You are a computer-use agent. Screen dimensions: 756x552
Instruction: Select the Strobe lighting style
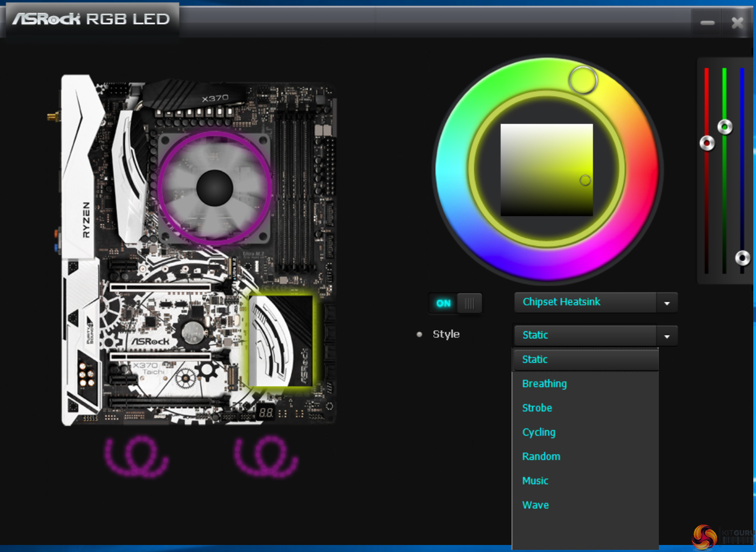click(x=585, y=408)
